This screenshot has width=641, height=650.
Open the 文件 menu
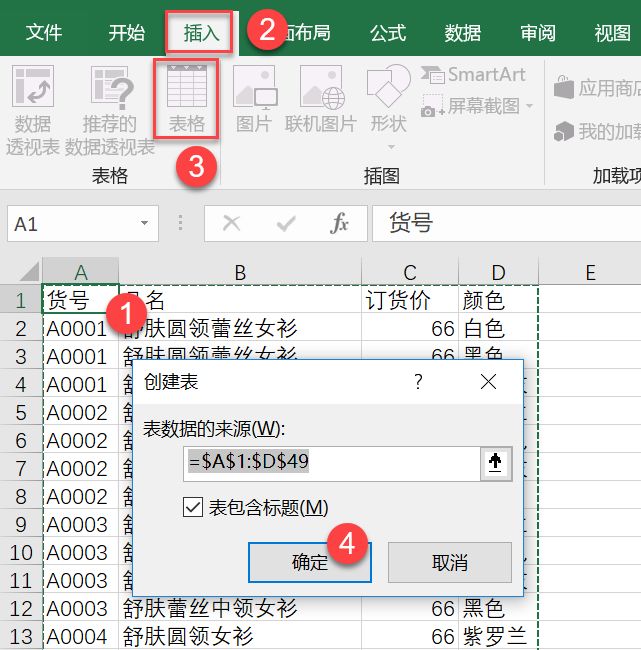[44, 33]
